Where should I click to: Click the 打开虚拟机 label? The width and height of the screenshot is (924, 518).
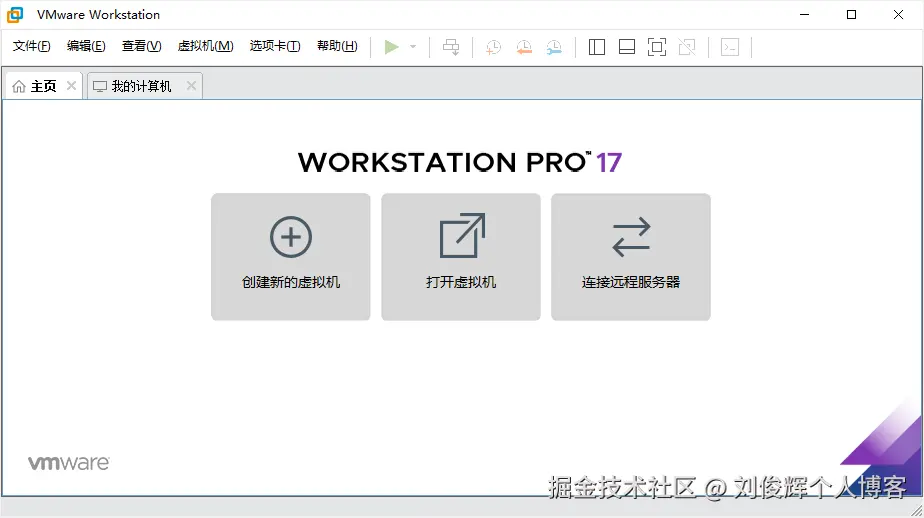[461, 282]
